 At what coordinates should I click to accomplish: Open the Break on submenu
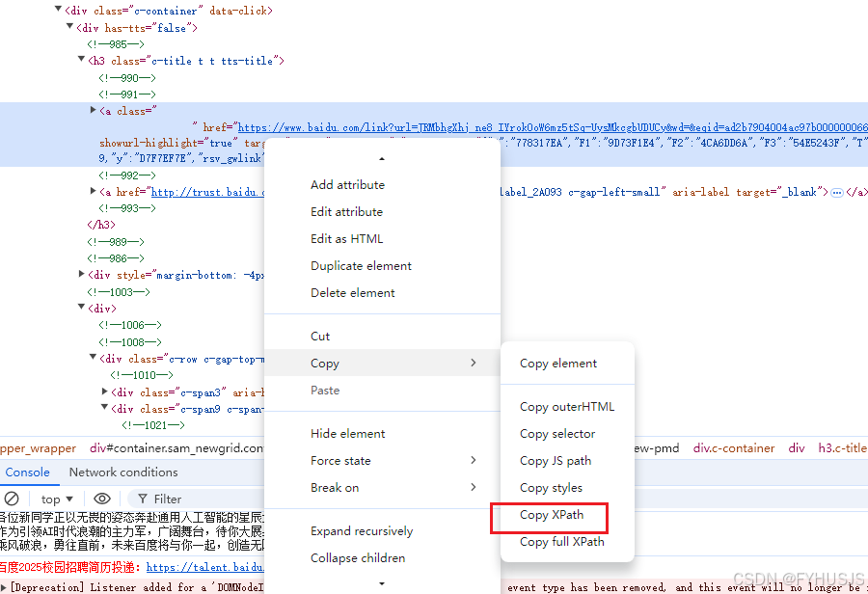click(382, 488)
